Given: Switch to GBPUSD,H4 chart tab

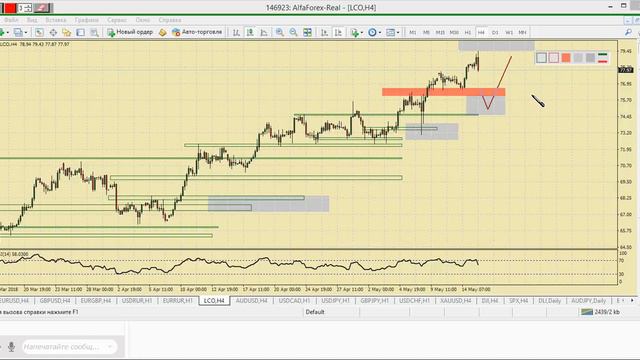Looking at the screenshot, I should (55, 301).
